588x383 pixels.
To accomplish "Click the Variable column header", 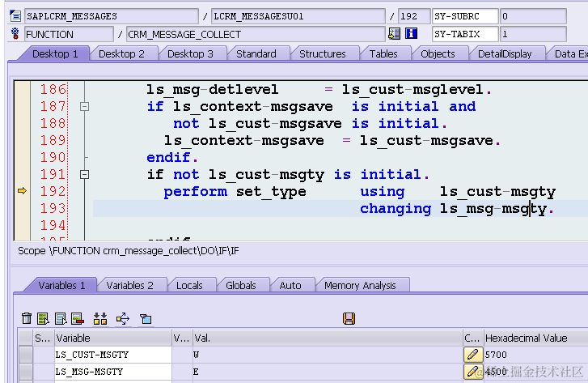I will pos(113,338).
